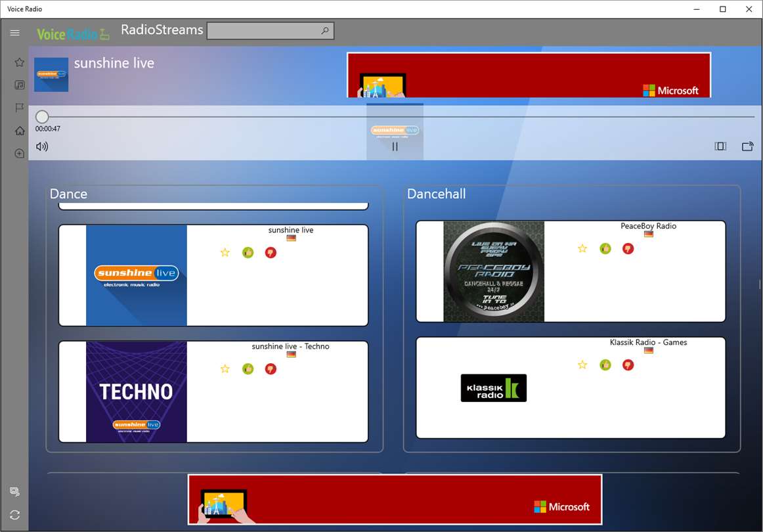This screenshot has width=763, height=532.
Task: Like Klassik Radio - Games
Action: click(605, 365)
